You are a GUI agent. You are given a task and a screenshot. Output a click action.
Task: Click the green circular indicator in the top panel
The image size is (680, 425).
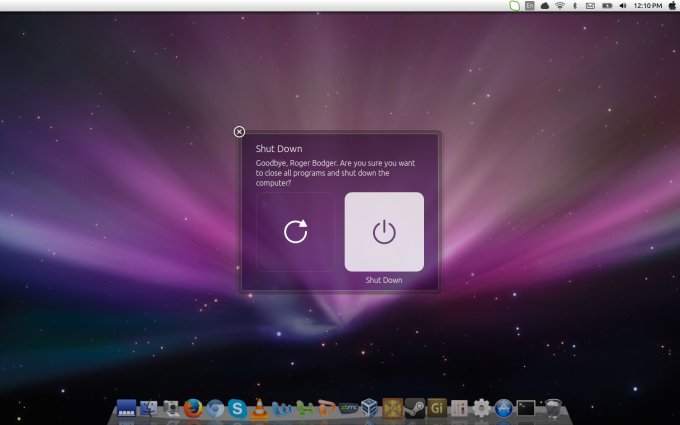tap(514, 6)
